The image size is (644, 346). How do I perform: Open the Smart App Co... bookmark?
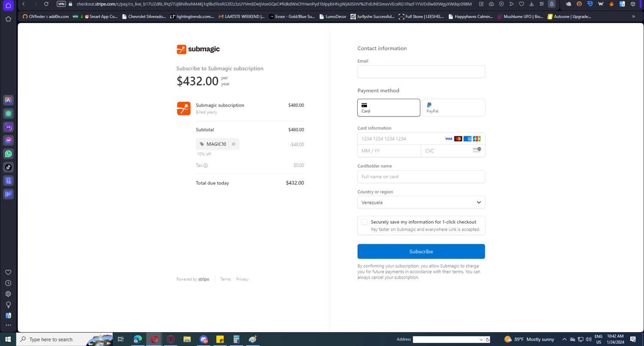point(100,17)
